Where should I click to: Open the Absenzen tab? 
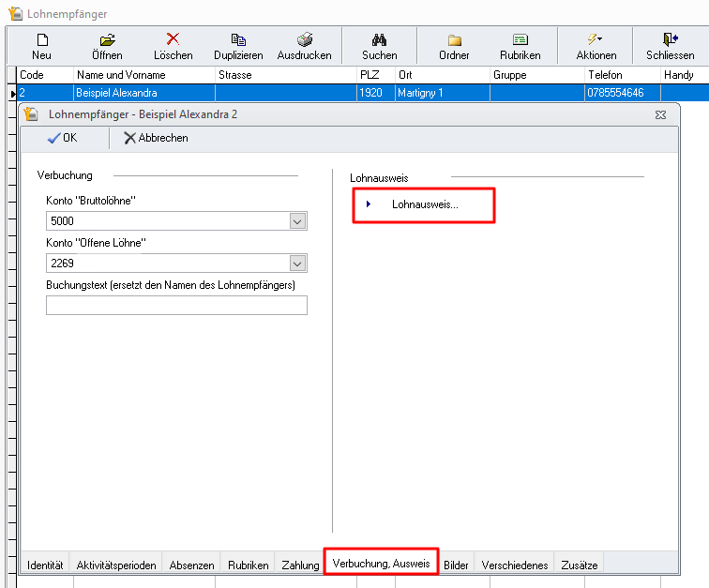(x=191, y=565)
